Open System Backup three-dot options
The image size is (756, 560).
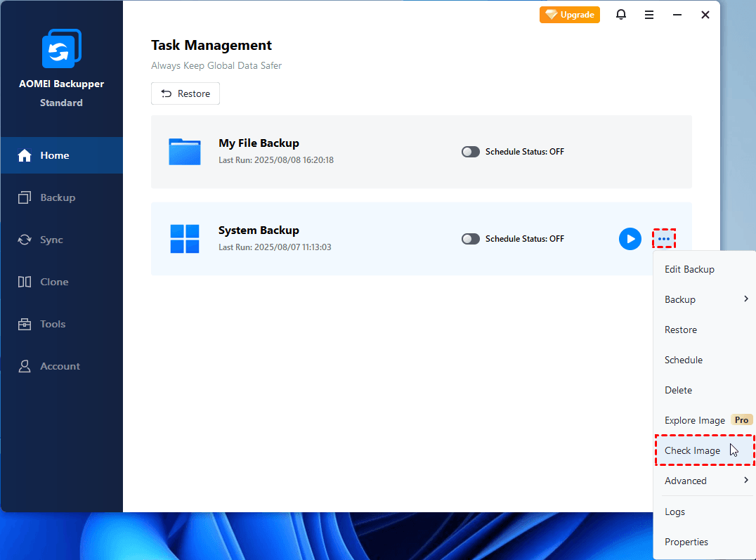pos(664,239)
